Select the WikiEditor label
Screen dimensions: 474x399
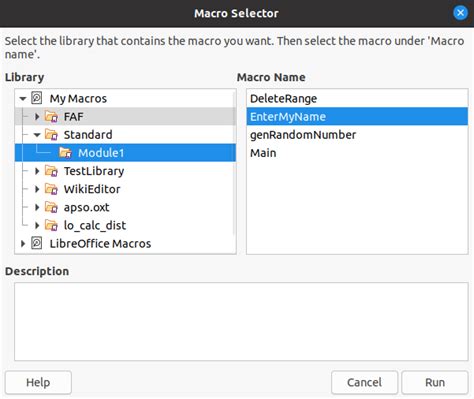[92, 189]
